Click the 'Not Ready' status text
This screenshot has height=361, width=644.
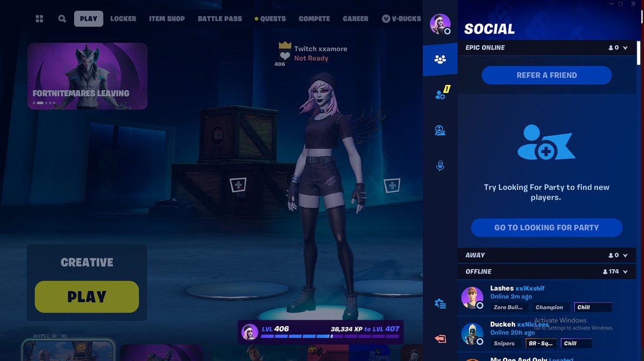311,58
